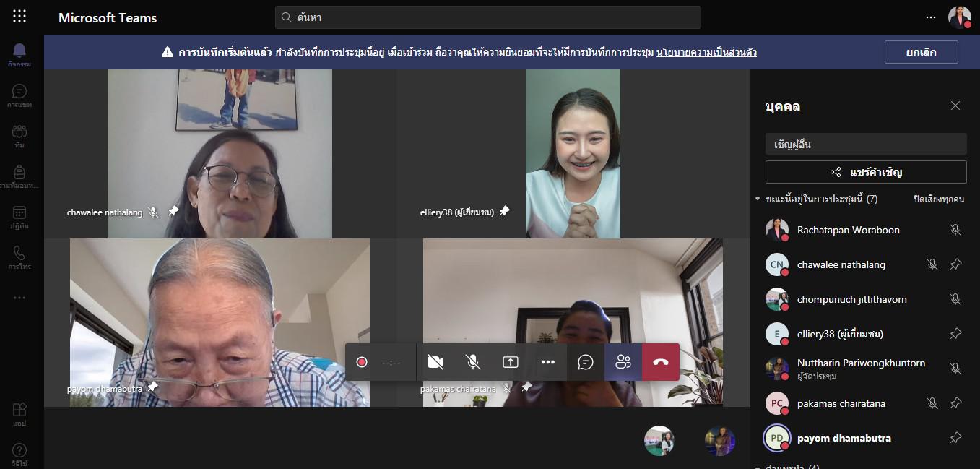Select payom dhamabutra in participants list
Screen dimensions: 980x469
tap(865, 438)
